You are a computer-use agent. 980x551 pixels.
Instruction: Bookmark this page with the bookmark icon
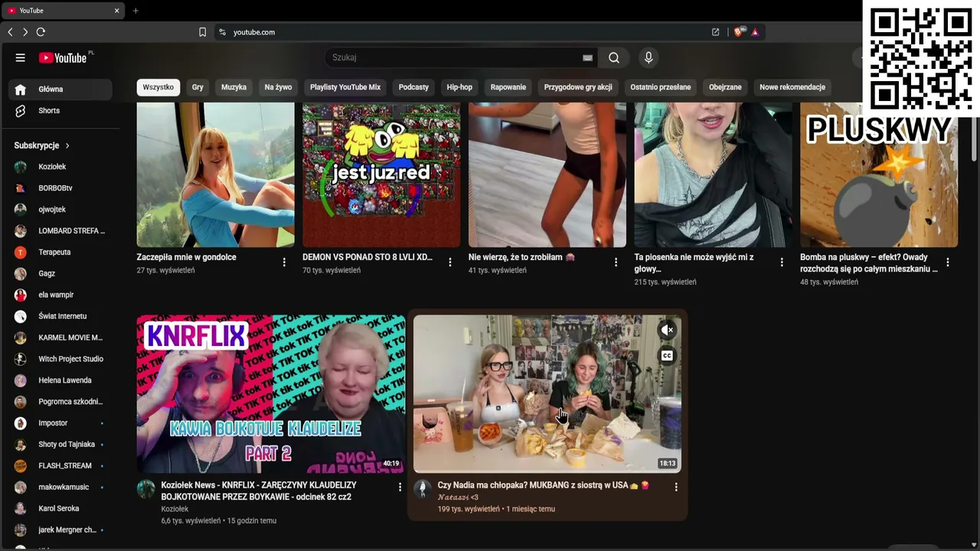pyautogui.click(x=202, y=32)
